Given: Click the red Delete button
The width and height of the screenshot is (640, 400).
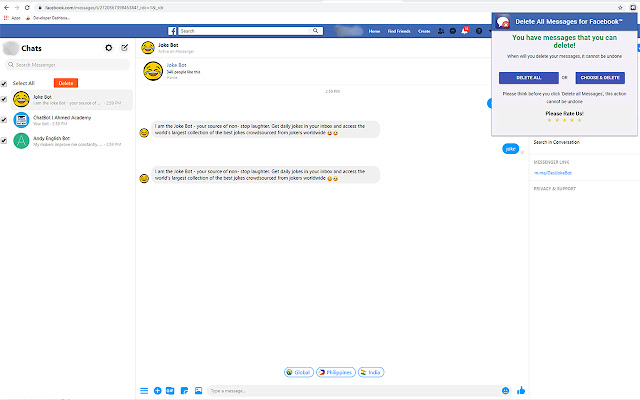Looking at the screenshot, I should pyautogui.click(x=66, y=83).
